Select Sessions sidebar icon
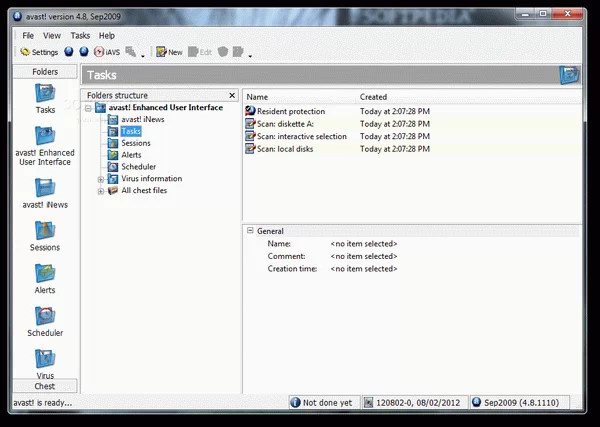This screenshot has width=600, height=427. (x=45, y=236)
